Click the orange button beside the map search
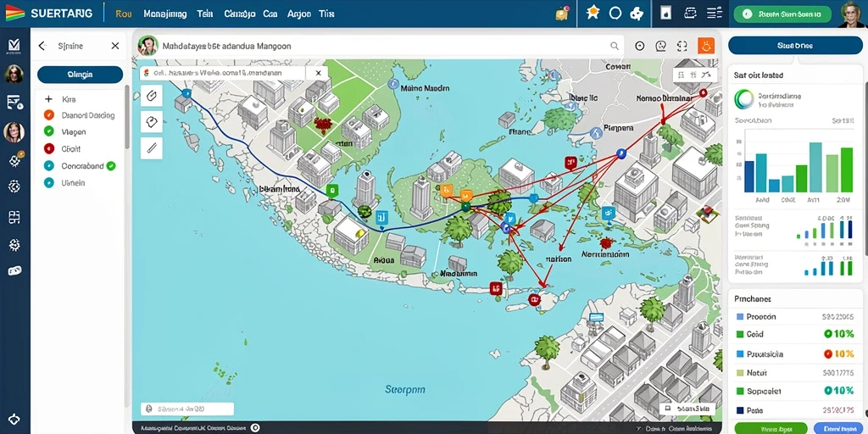Image resolution: width=868 pixels, height=434 pixels. point(706,46)
